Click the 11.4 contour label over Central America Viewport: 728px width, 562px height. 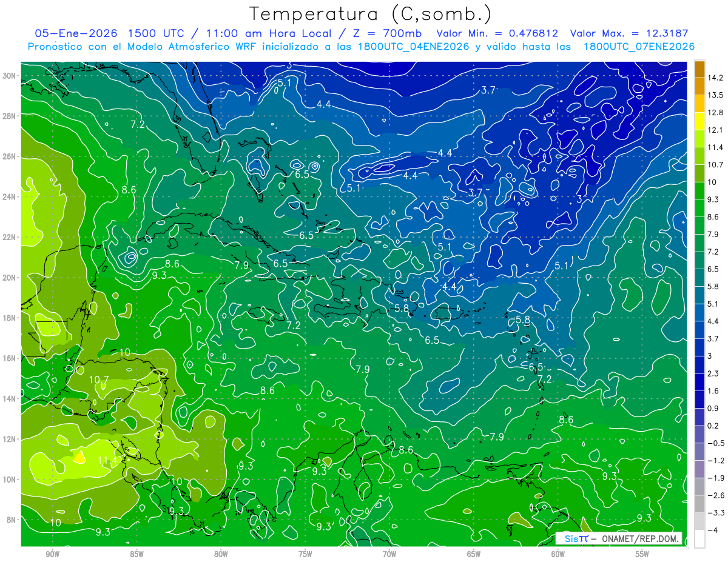(x=107, y=461)
